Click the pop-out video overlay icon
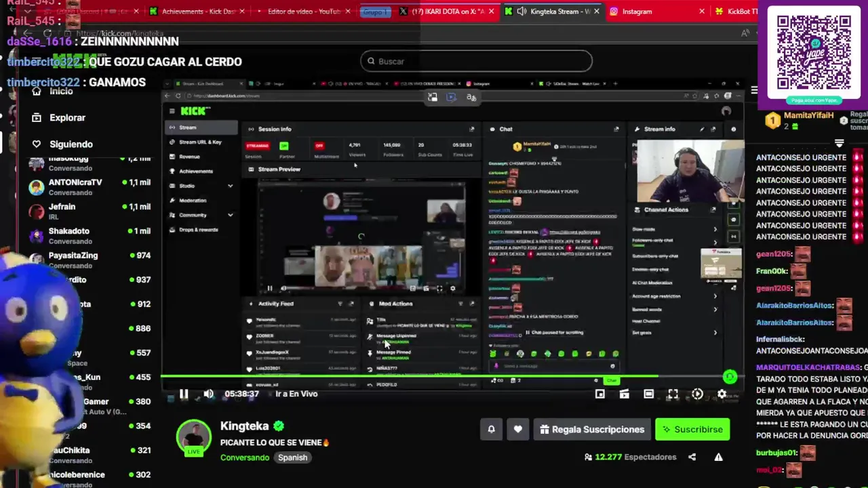Viewport: 868px width, 488px height. click(433, 98)
